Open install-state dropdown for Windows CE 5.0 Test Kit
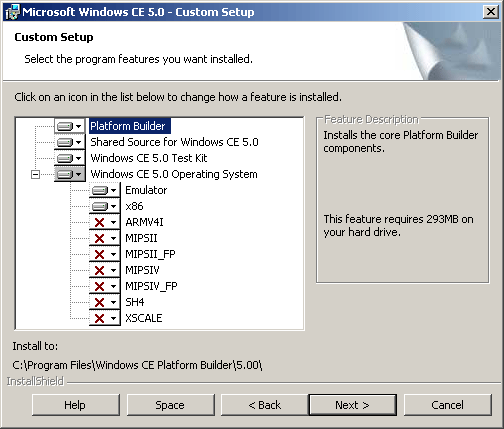 (x=70, y=158)
